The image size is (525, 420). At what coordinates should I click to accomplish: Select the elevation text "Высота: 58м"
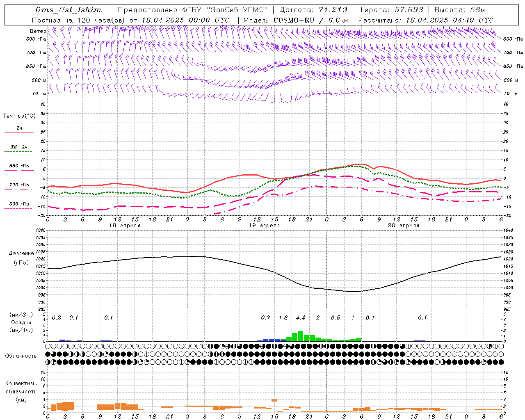tap(459, 10)
